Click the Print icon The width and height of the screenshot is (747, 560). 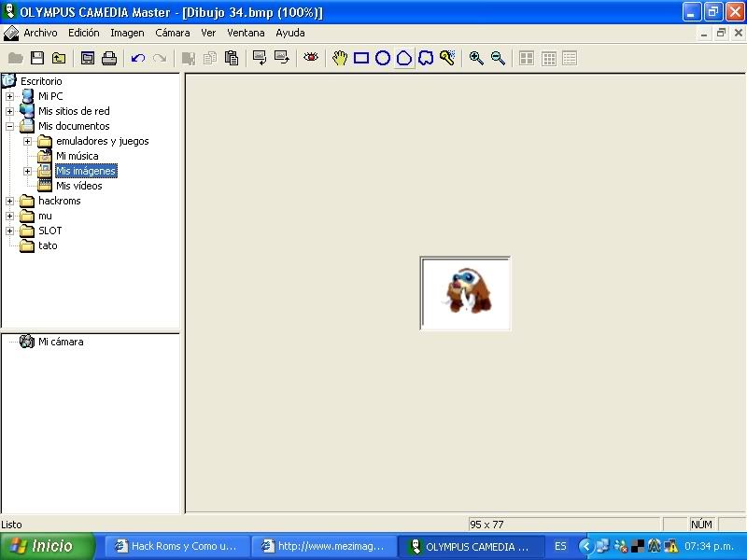tap(109, 58)
